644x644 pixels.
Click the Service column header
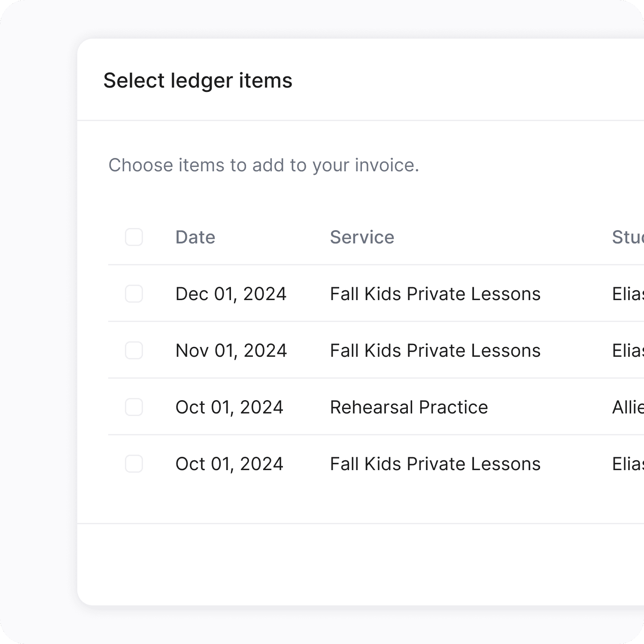(362, 237)
